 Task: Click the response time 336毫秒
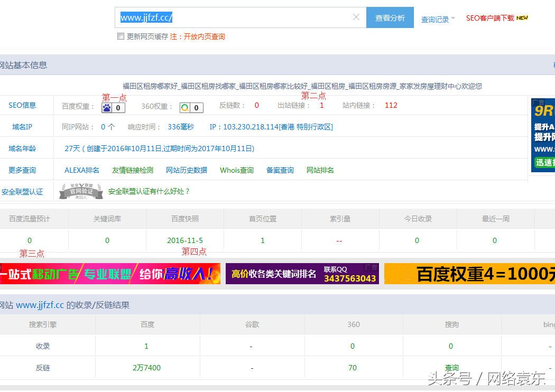pos(181,127)
